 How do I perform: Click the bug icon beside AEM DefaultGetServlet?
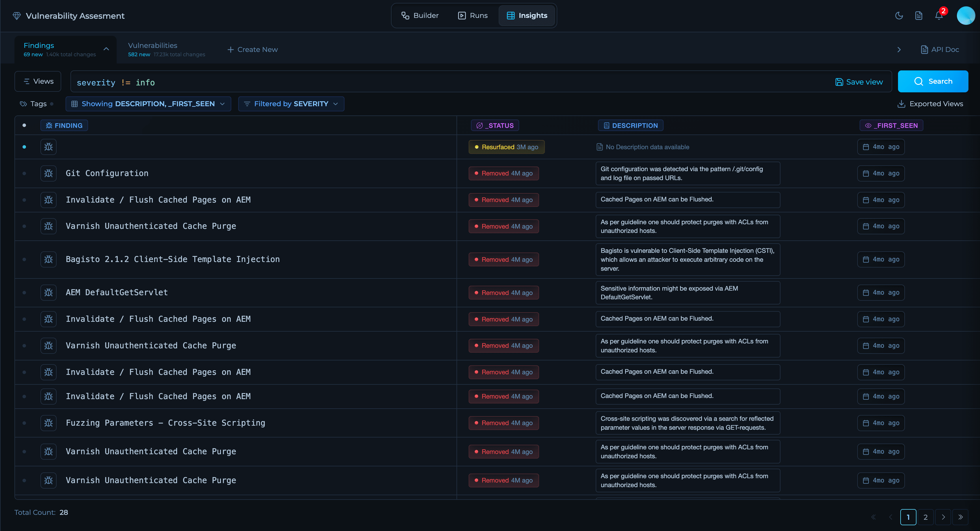48,292
